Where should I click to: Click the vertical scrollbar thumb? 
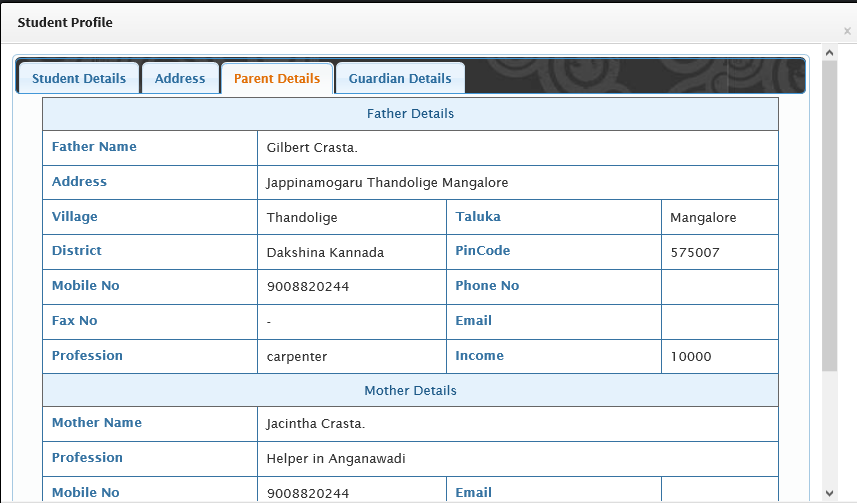tap(829, 216)
